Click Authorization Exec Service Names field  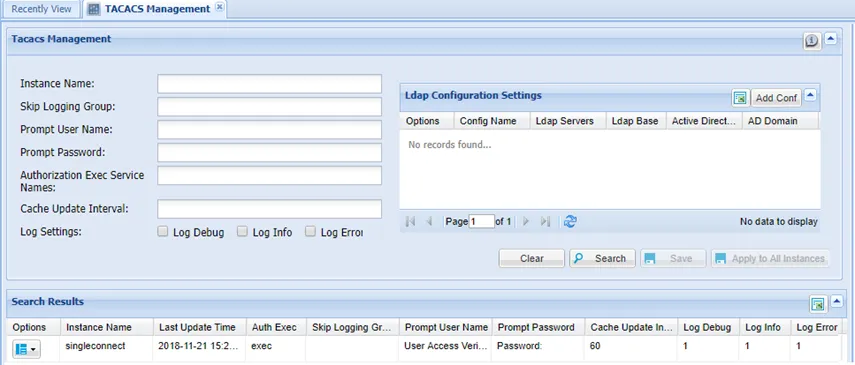pyautogui.click(x=269, y=176)
